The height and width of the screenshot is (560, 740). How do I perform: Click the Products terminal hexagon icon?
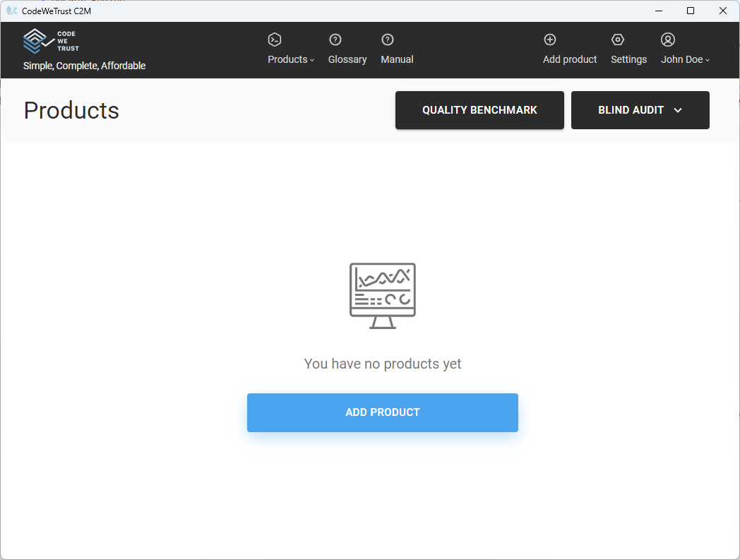point(275,40)
